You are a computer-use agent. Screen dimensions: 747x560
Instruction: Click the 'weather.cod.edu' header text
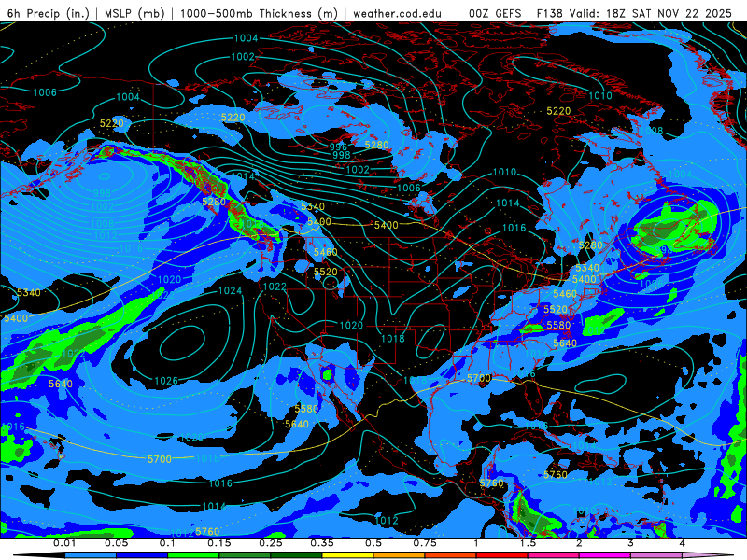(x=397, y=13)
